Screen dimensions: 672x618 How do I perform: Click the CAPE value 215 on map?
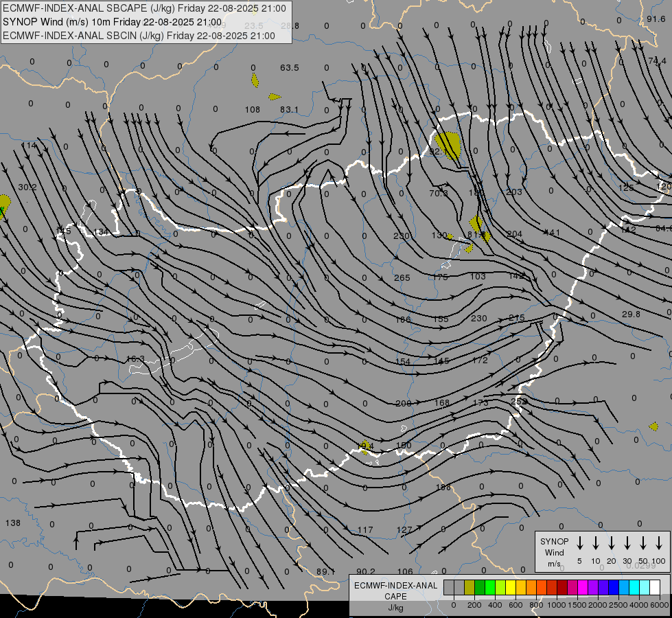click(x=517, y=318)
